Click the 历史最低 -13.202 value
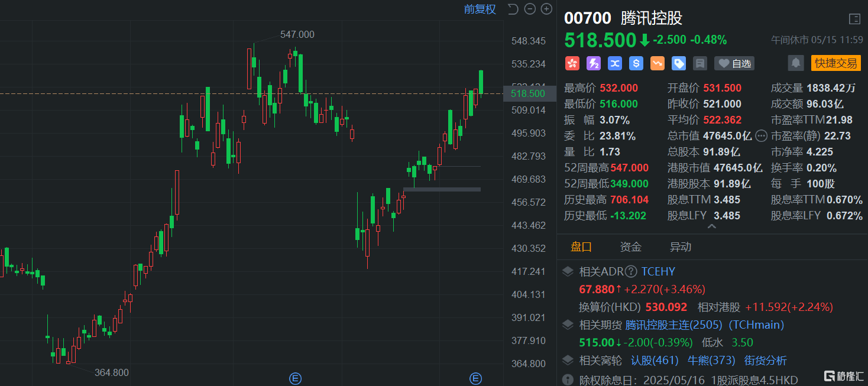This screenshot has width=868, height=386. coord(628,216)
